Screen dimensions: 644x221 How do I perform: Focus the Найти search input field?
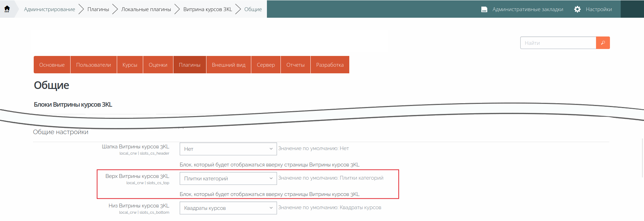pyautogui.click(x=558, y=43)
